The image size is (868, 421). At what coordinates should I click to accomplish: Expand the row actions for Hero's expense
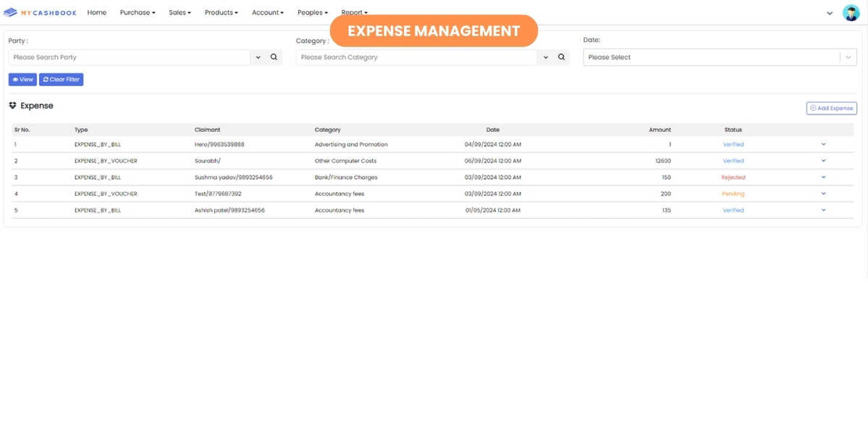tap(823, 143)
